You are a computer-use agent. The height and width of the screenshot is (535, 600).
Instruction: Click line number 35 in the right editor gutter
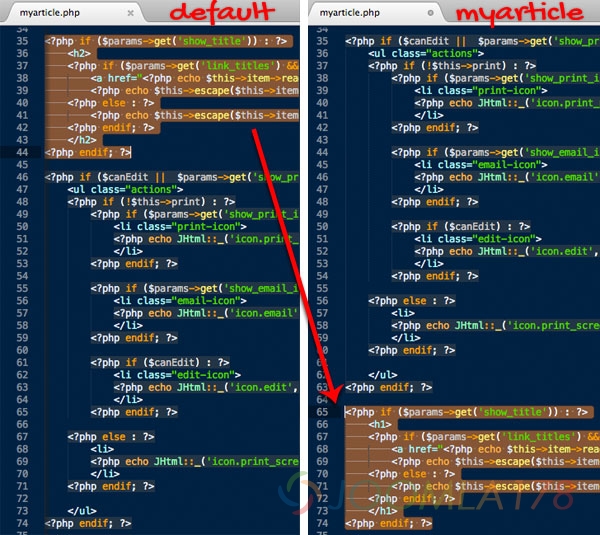pos(322,41)
